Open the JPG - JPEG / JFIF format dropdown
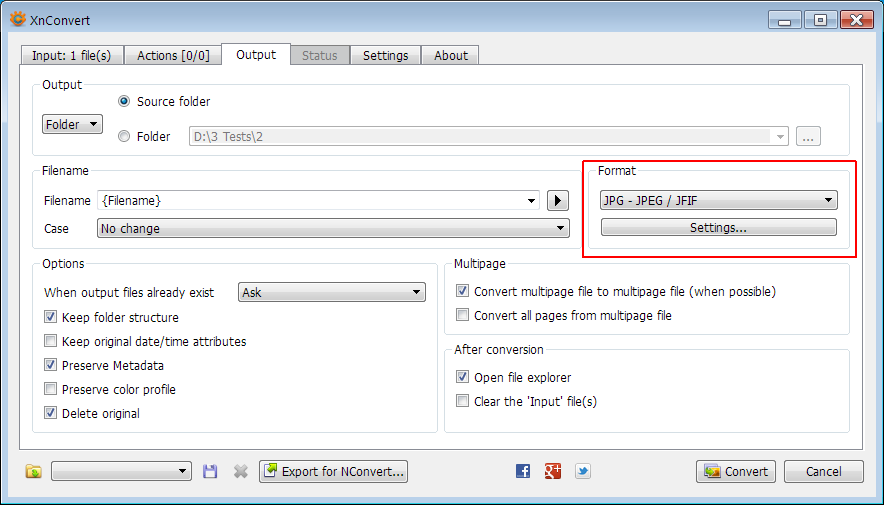 (x=719, y=200)
